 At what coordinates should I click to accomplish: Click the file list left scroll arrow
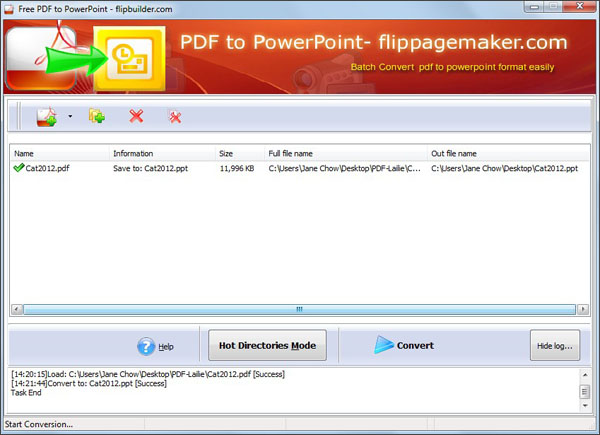pyautogui.click(x=17, y=309)
